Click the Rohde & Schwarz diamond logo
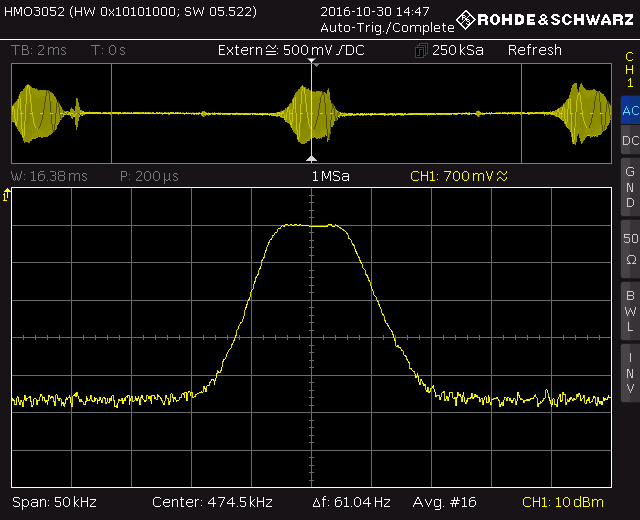Viewport: 640px width, 520px height. [465, 19]
